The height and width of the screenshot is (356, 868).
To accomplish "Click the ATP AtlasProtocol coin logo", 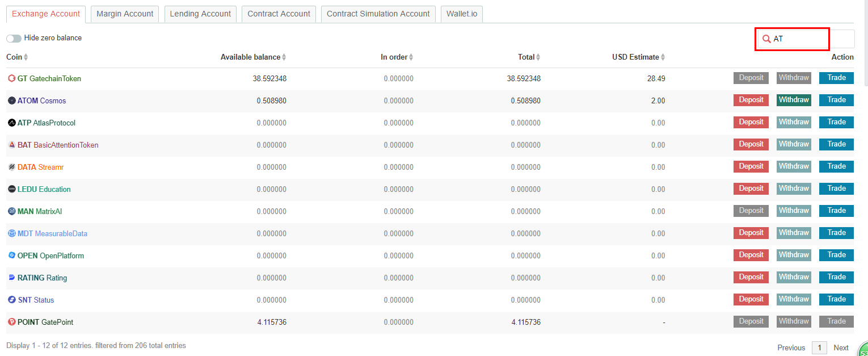I will pyautogui.click(x=11, y=123).
